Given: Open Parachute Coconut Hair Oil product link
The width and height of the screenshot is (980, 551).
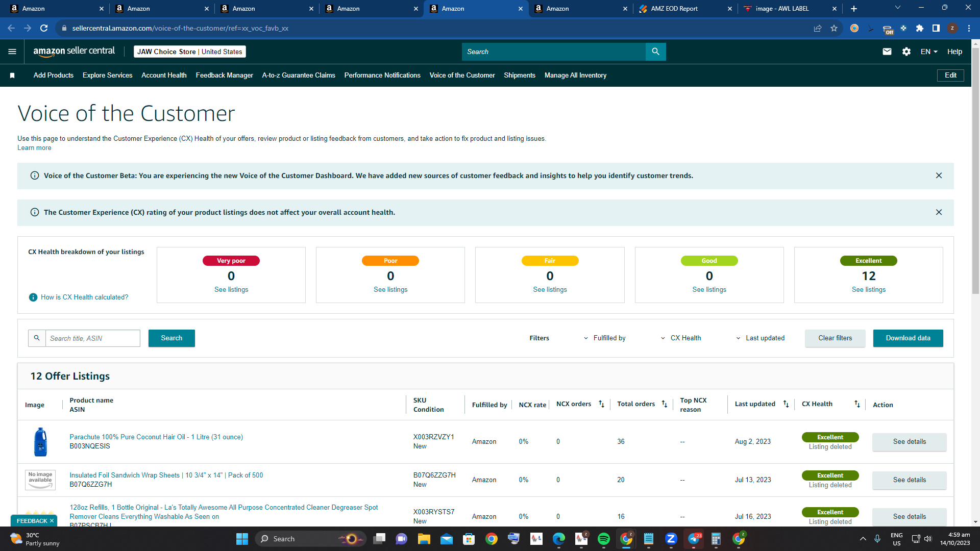Looking at the screenshot, I should 156,437.
